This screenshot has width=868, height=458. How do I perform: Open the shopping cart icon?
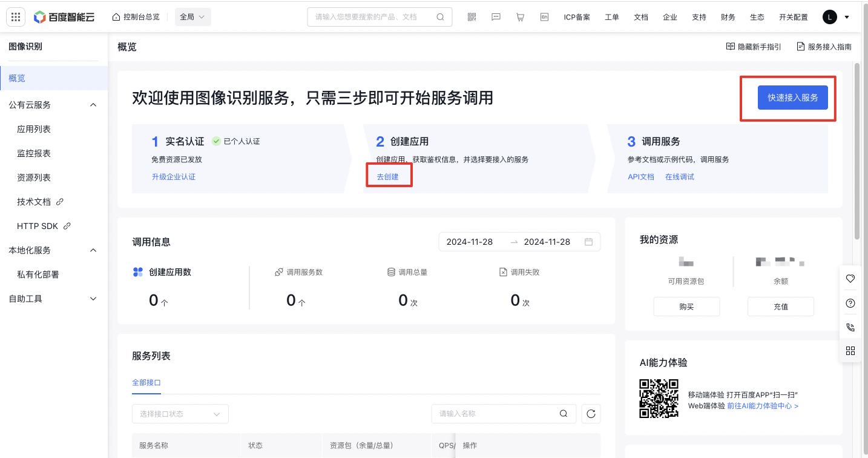[521, 17]
